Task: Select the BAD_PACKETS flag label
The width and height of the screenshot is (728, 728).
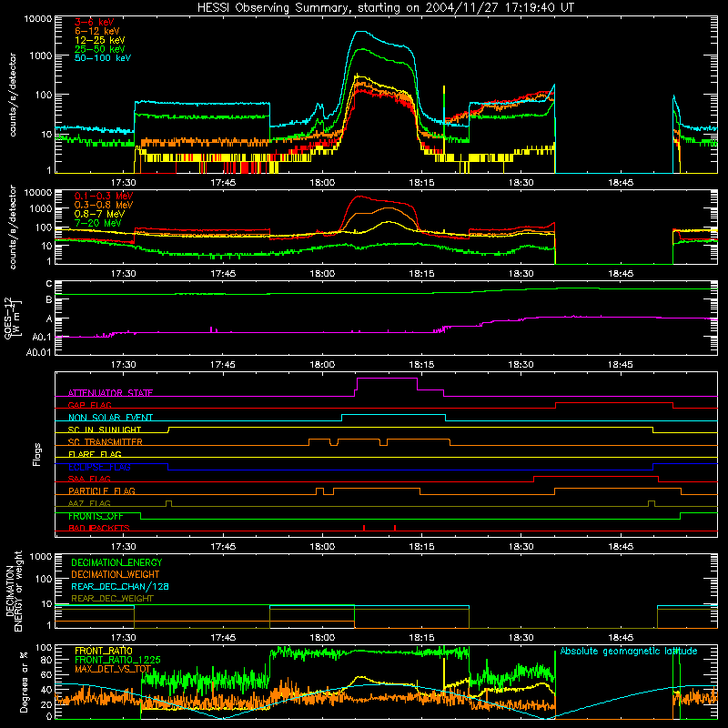Action: point(99,528)
